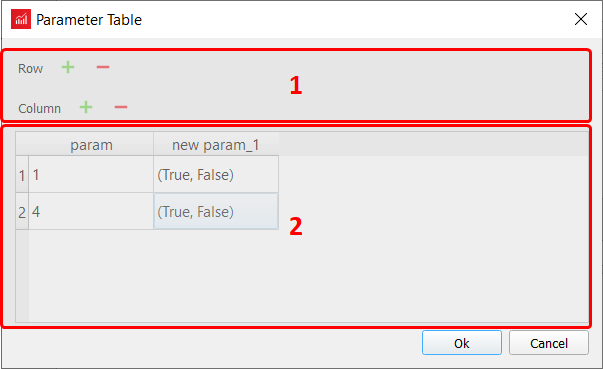Click the Parameter Table title text
The height and width of the screenshot is (369, 603).
coord(89,20)
